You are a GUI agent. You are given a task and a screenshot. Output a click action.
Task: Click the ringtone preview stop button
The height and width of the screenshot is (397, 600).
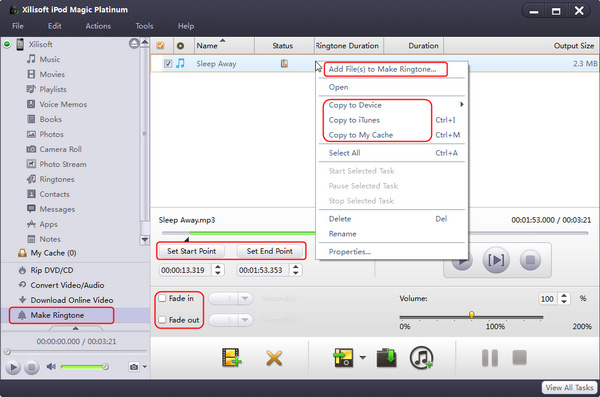click(530, 260)
